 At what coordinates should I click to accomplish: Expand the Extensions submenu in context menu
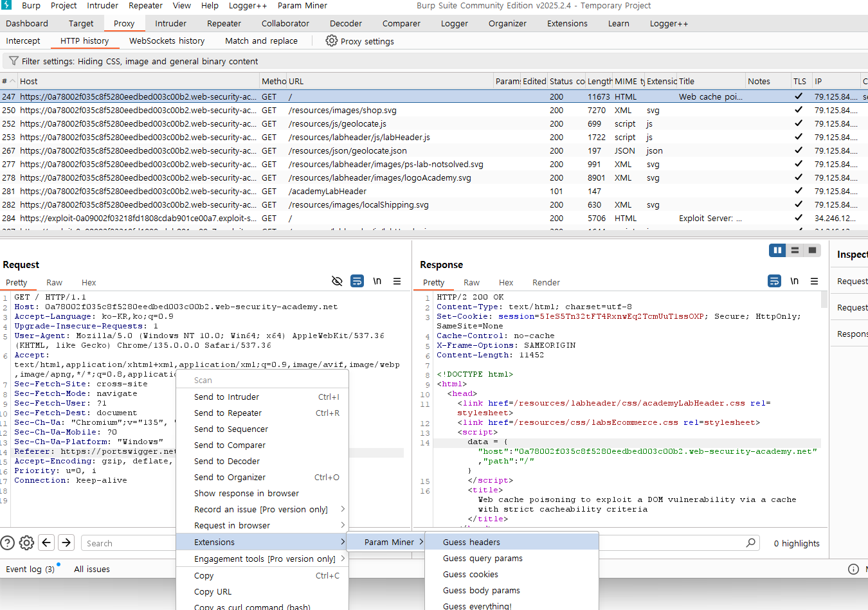[263, 542]
